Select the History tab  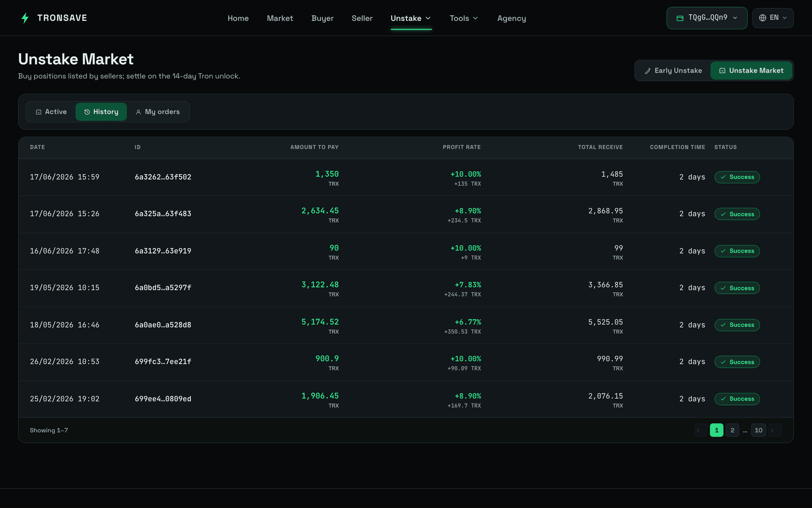click(101, 112)
